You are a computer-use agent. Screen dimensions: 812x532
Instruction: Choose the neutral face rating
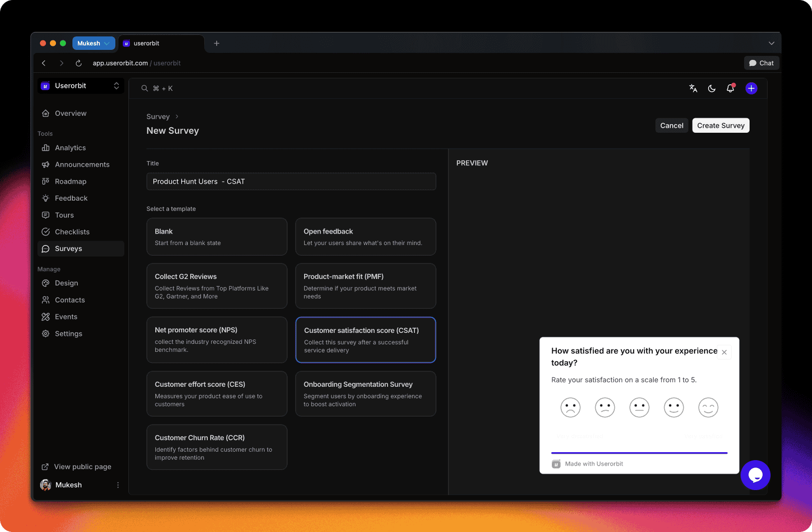(639, 407)
